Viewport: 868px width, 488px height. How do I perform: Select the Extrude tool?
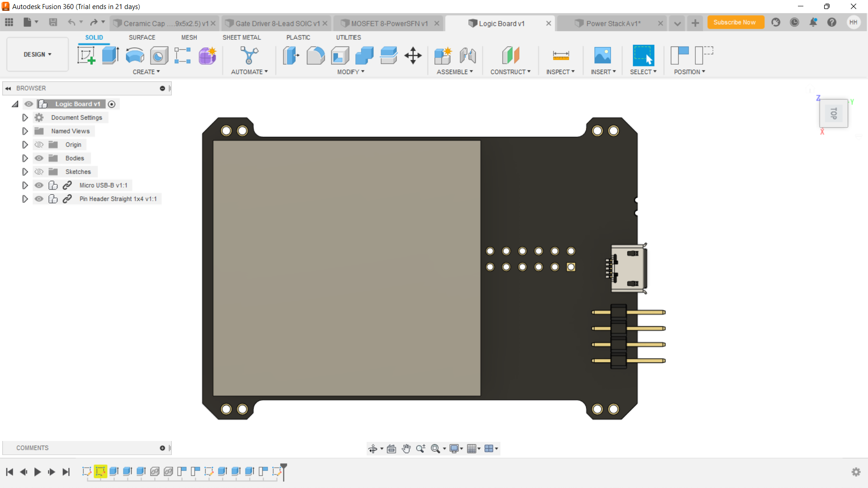[110, 56]
